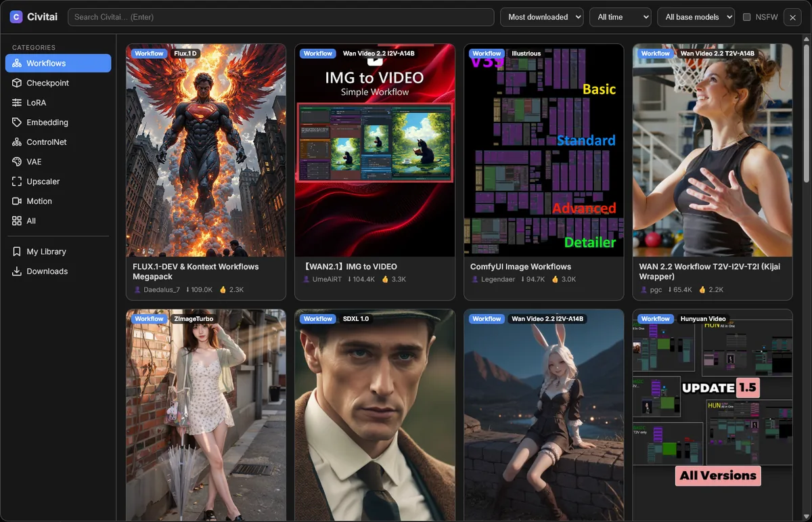Open the basketball woman Wan Video thumbnail
Viewport: 812px width, 522px height.
click(x=713, y=150)
